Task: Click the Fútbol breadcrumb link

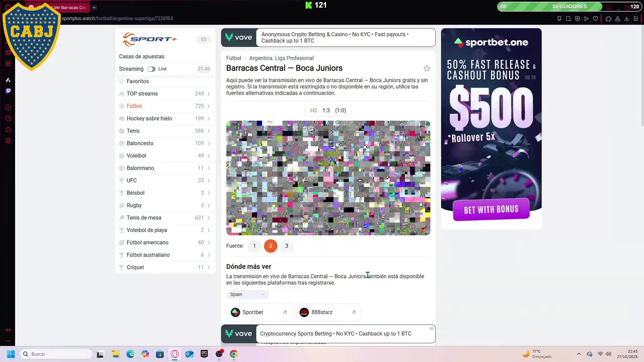Action: coord(233,58)
